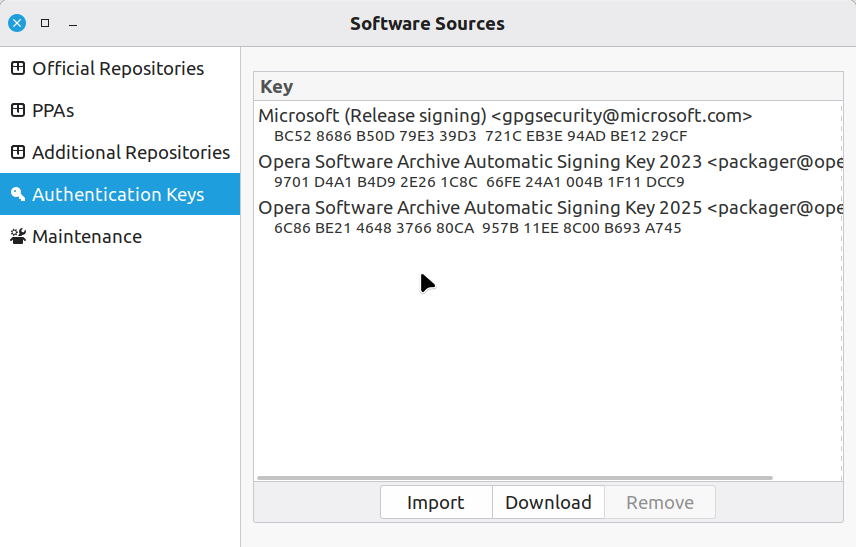Go to the Maintenance section
Image resolution: width=856 pixels, height=547 pixels.
coord(120,236)
